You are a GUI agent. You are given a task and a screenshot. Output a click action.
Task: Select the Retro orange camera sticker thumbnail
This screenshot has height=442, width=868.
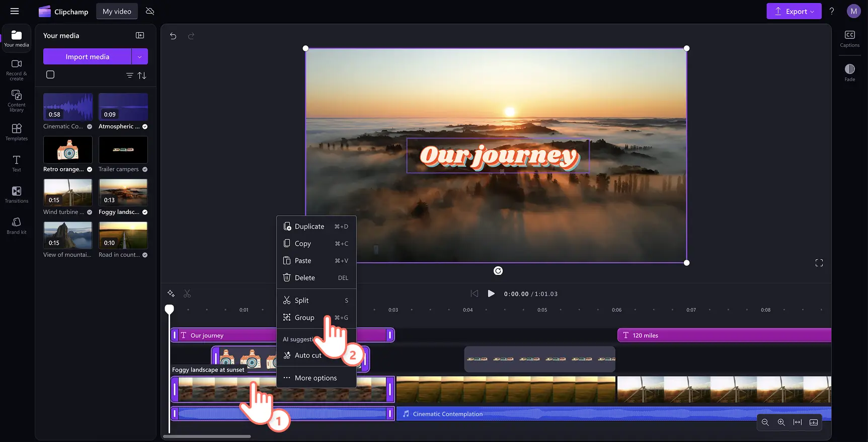point(68,150)
